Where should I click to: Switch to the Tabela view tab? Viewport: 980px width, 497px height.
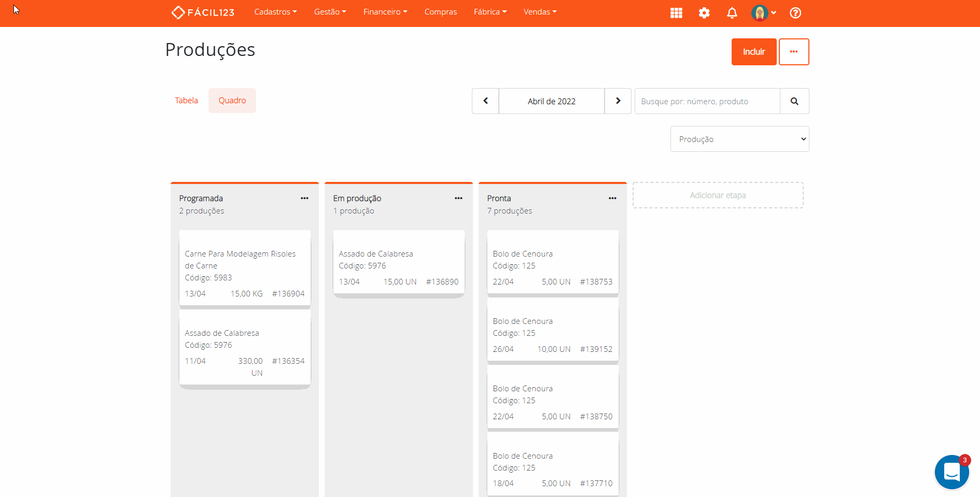tap(186, 101)
